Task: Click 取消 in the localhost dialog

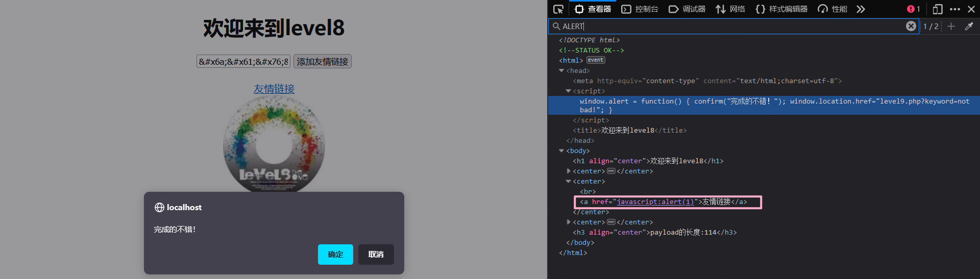Action: pyautogui.click(x=376, y=255)
